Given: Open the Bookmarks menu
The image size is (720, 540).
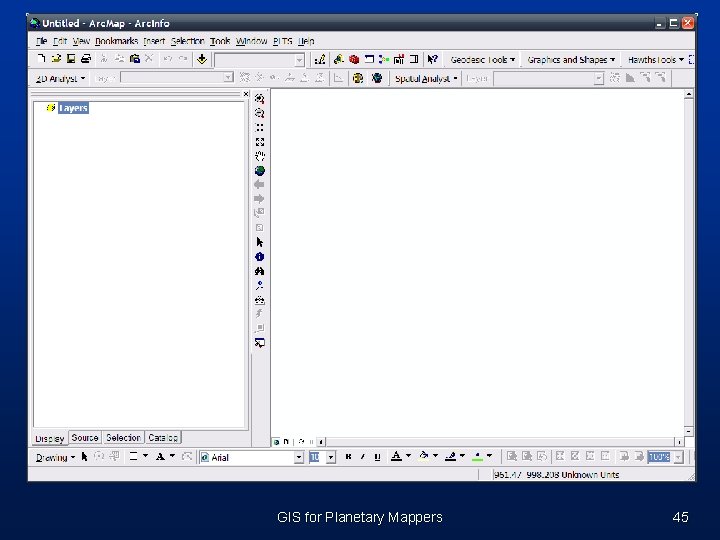Looking at the screenshot, I should (116, 41).
